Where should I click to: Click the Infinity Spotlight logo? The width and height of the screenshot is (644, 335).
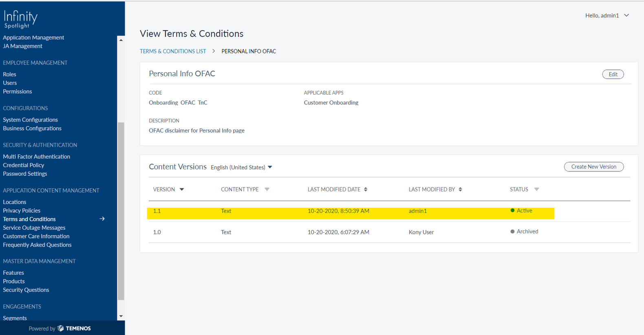click(x=20, y=19)
